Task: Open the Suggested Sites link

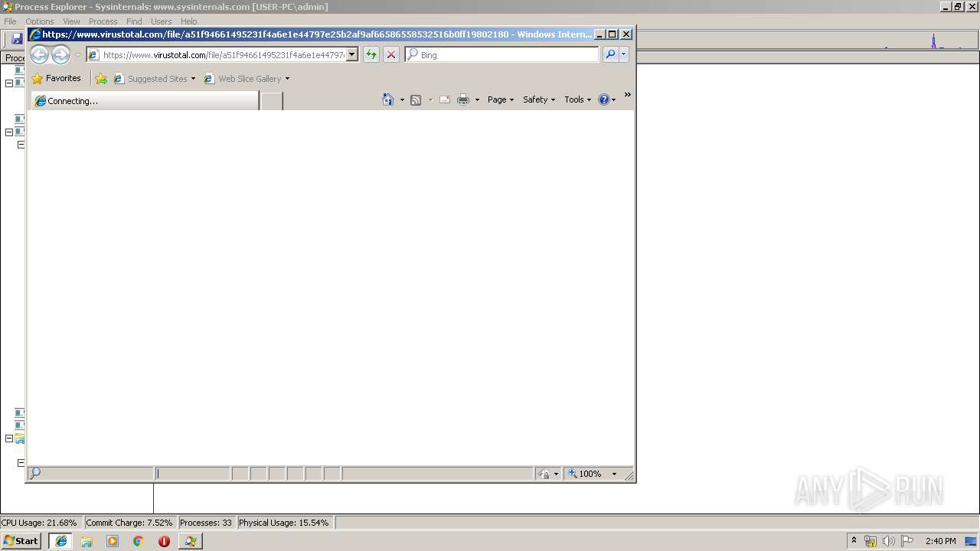Action: click(x=151, y=79)
